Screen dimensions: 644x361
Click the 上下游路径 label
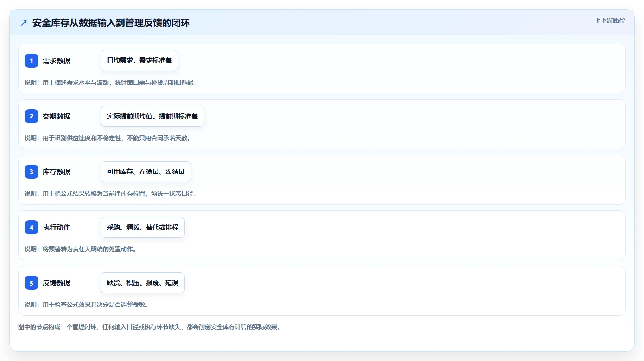click(610, 20)
